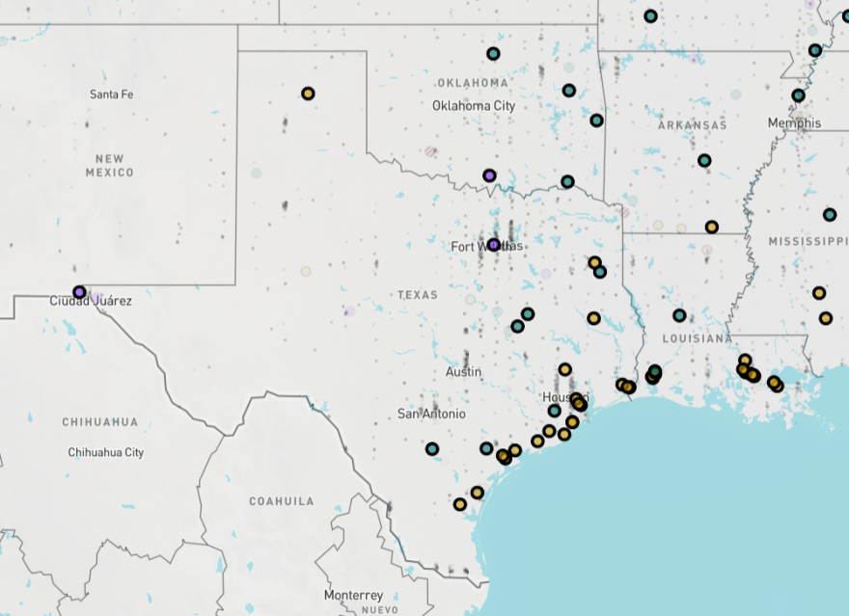Select the purple marker on the Oklahoma–Texas border
Viewport: 849px width, 616px height.
(x=489, y=175)
